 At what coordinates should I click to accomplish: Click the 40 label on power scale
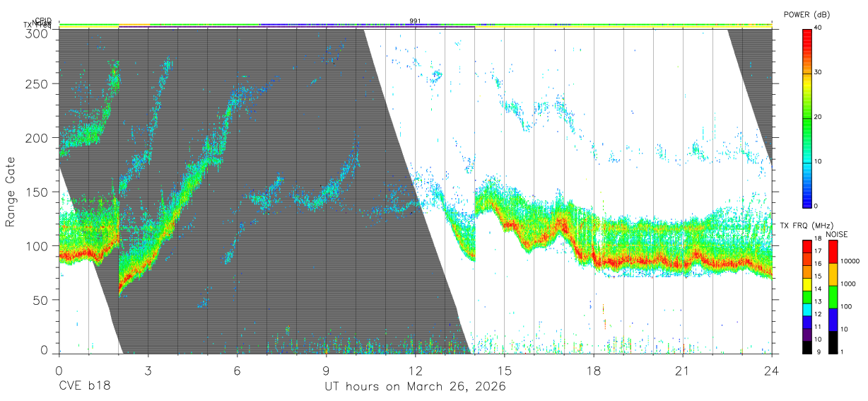click(x=819, y=28)
